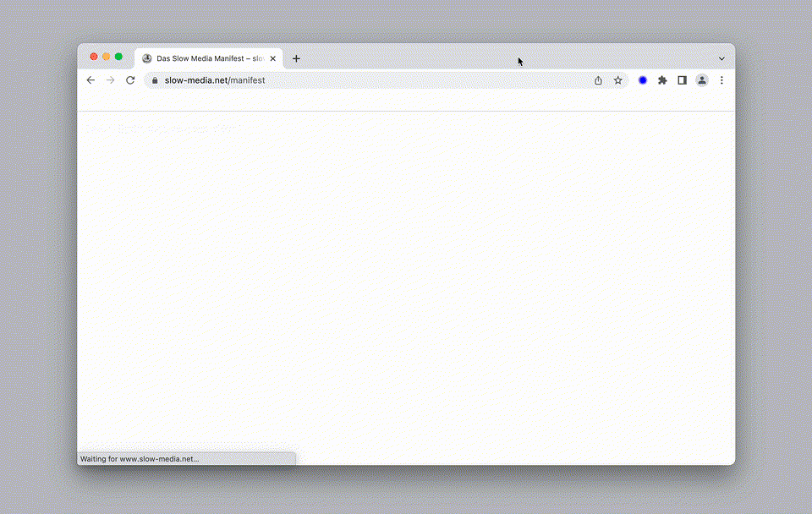Toggle the browser side panel
This screenshot has width=812, height=514.
[682, 80]
